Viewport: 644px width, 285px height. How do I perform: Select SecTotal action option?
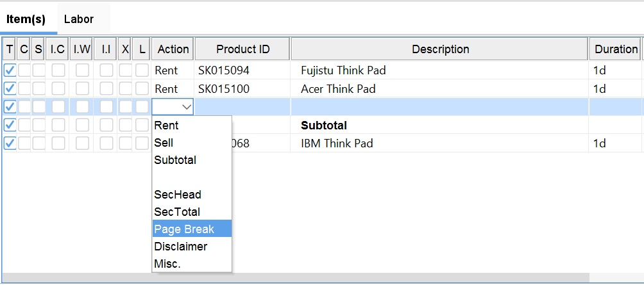click(x=177, y=212)
